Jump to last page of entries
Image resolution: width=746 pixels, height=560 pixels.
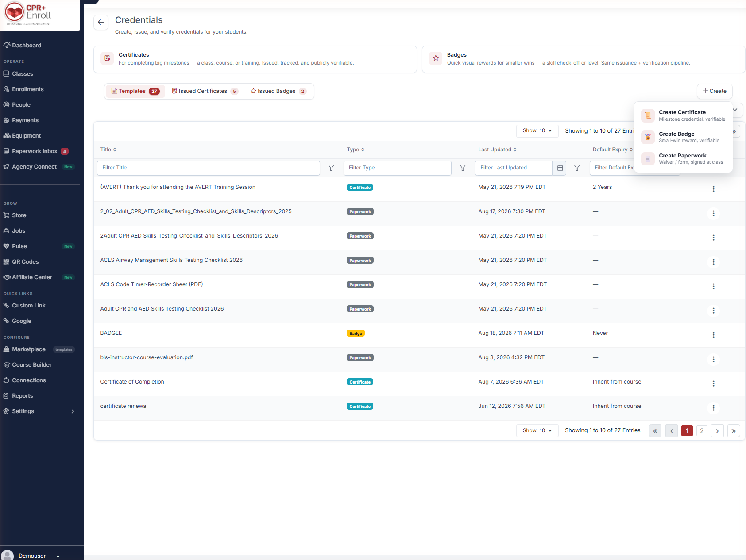click(x=734, y=431)
